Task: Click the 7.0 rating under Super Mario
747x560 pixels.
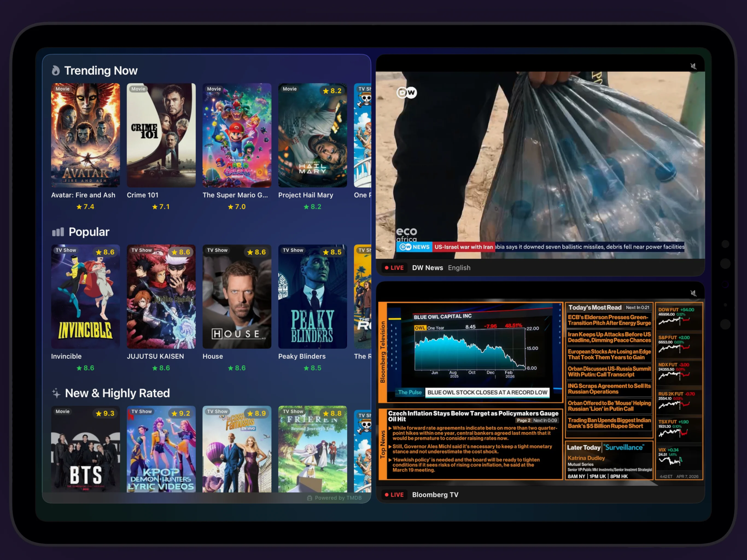Action: click(237, 207)
